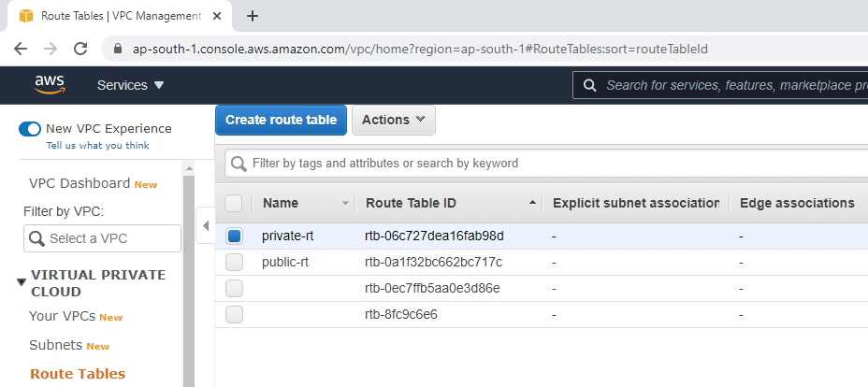Click the AWS logo home icon

[50, 85]
